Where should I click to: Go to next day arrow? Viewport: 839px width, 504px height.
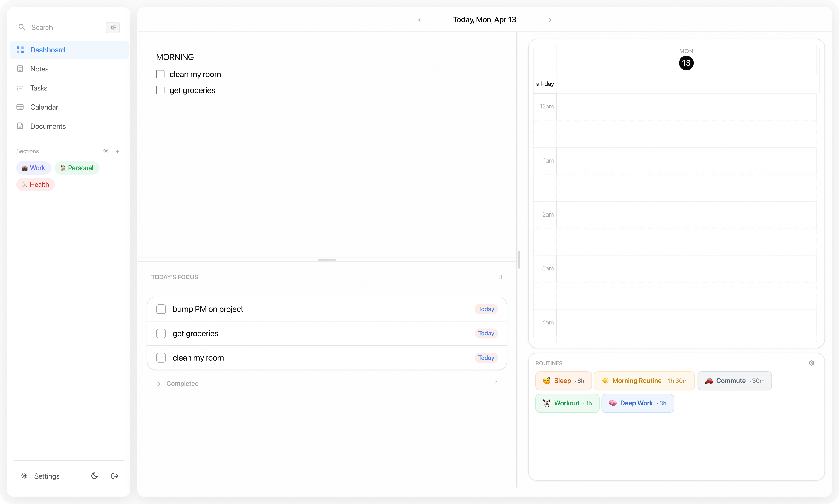point(550,20)
